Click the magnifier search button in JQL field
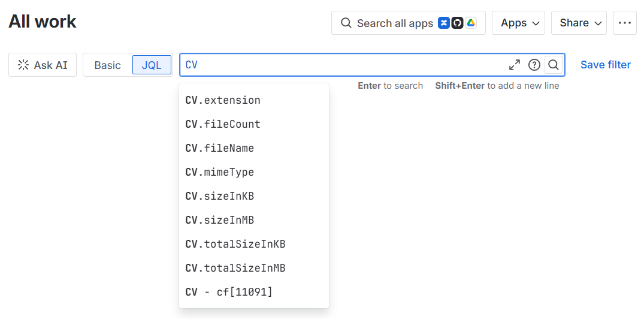 tap(553, 65)
